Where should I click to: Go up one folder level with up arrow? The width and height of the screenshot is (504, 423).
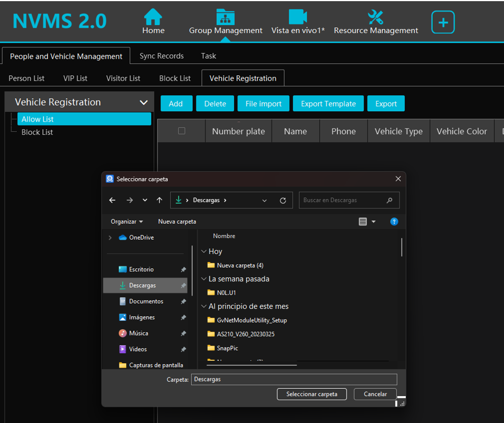point(159,200)
